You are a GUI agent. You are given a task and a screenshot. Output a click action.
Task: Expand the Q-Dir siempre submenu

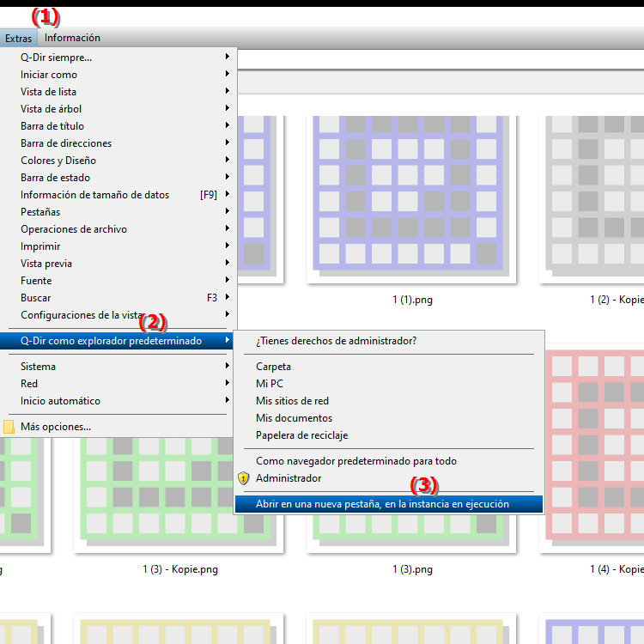click(x=57, y=58)
